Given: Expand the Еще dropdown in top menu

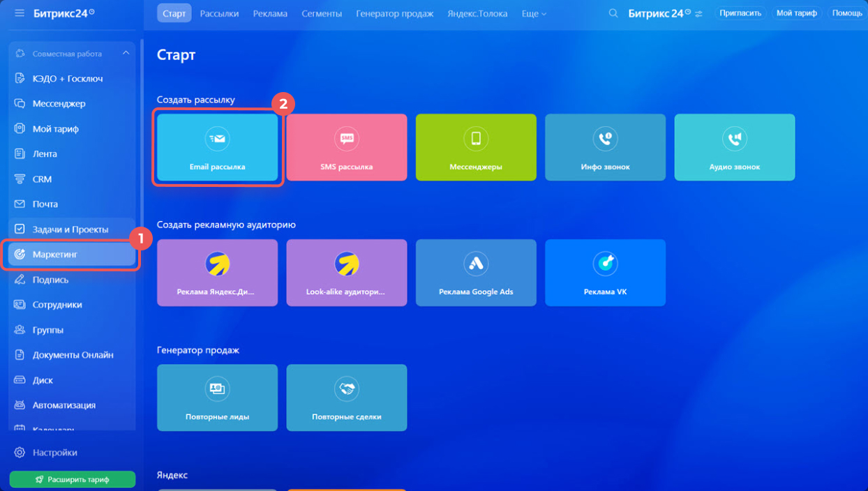Looking at the screenshot, I should coord(534,13).
